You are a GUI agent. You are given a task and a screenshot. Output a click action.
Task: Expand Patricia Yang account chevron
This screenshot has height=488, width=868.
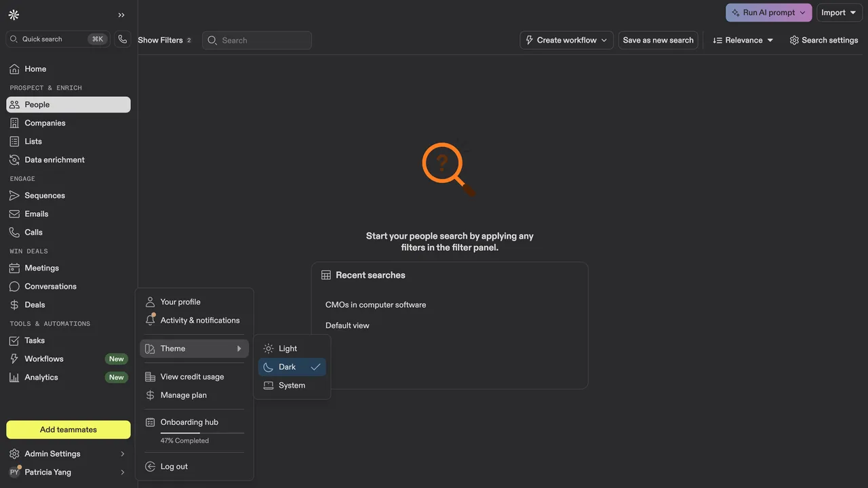click(x=123, y=472)
